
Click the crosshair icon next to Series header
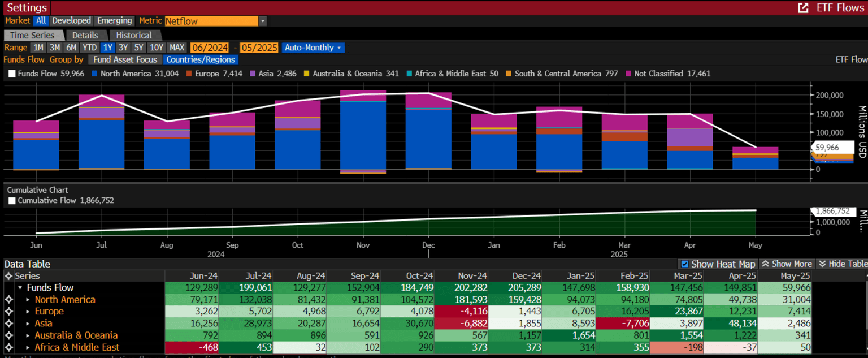pos(8,276)
